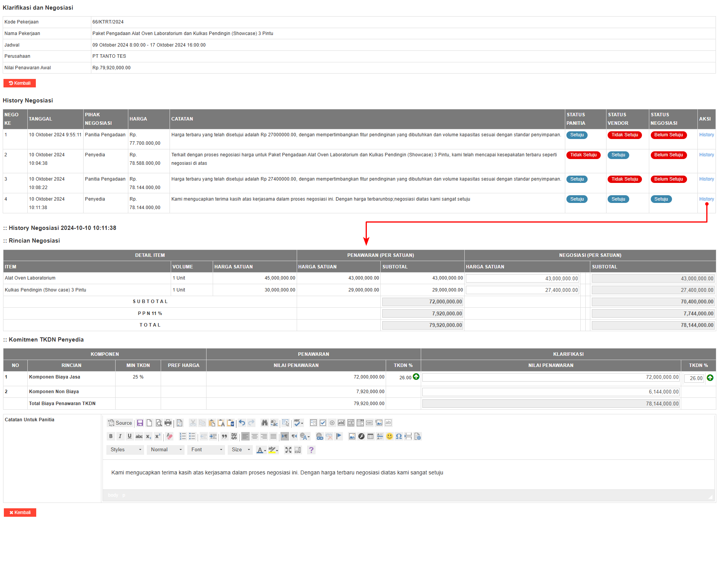Insert radio button form element from toolbar
This screenshot has height=588, width=719.
[332, 423]
